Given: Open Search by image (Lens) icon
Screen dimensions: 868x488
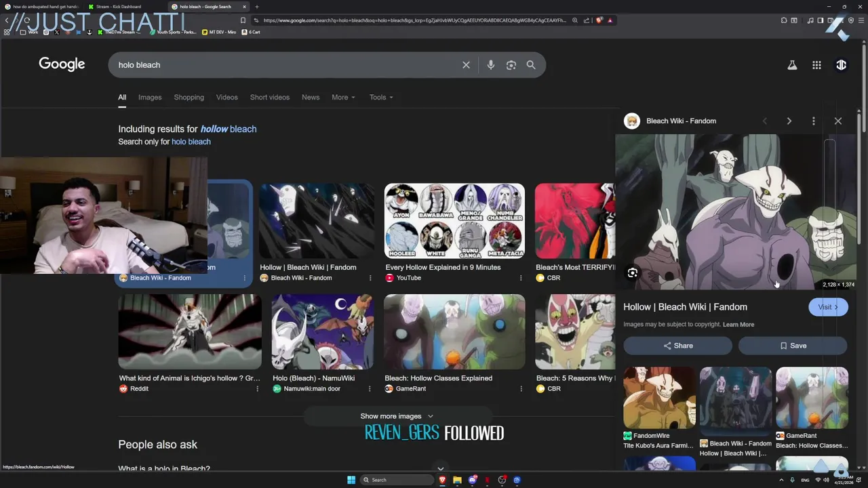Looking at the screenshot, I should coord(511,65).
